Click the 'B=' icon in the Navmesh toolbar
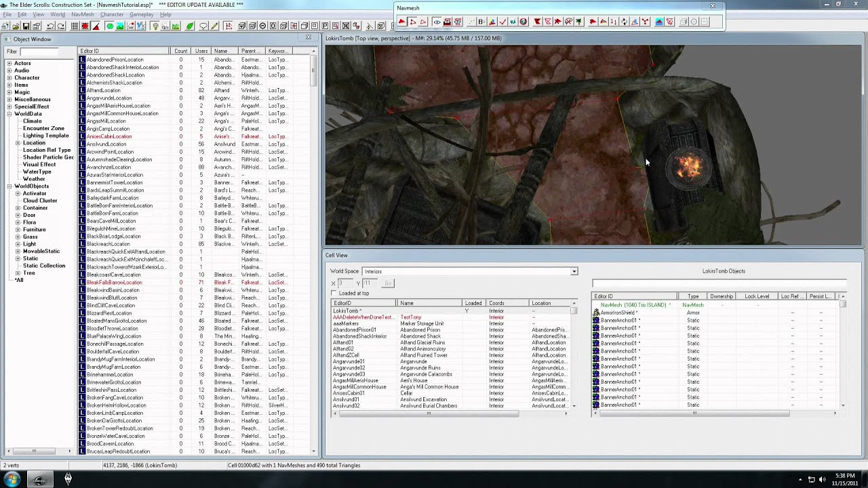Viewport: 868px width, 488px height. pyautogui.click(x=481, y=22)
